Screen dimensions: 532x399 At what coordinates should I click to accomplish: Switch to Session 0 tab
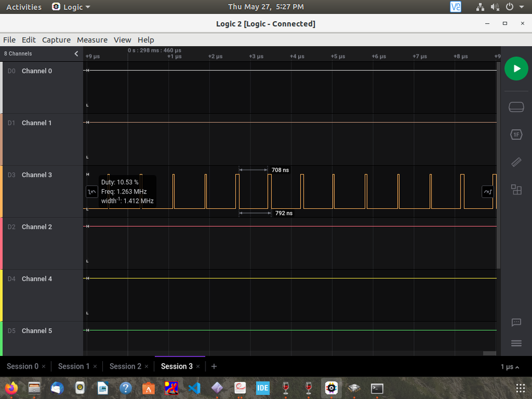click(22, 367)
